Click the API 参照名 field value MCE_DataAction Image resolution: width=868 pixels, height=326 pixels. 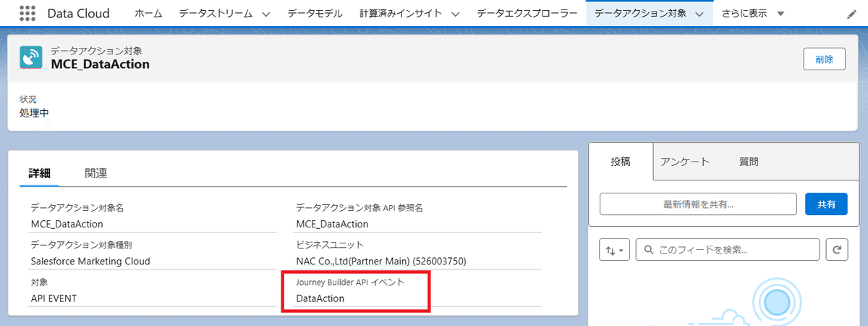tap(332, 224)
